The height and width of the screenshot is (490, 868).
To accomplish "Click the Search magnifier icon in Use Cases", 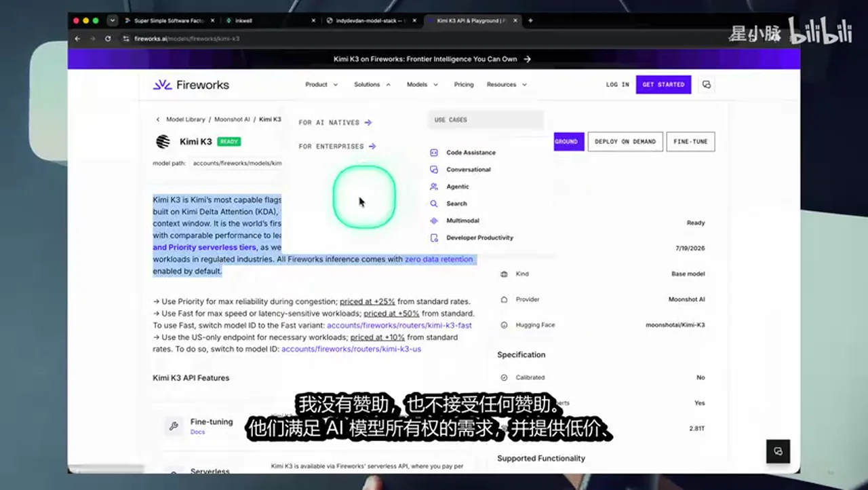I will click(x=434, y=204).
